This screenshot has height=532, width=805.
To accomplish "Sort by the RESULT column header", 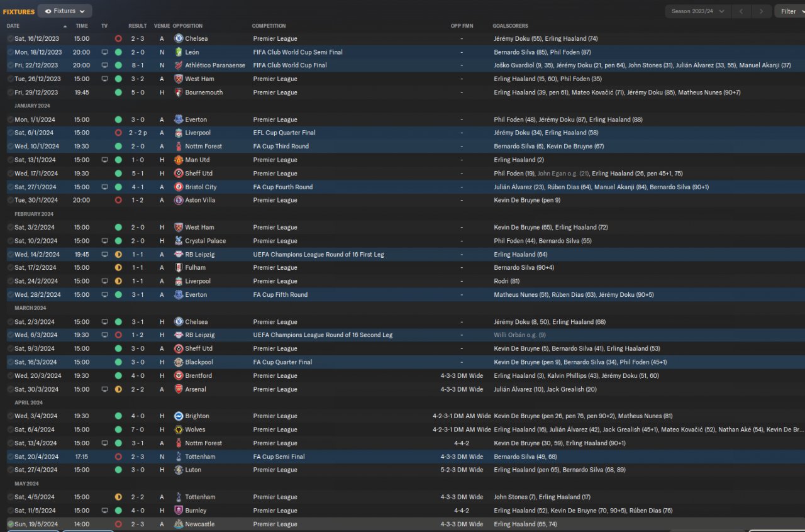I will (x=138, y=26).
